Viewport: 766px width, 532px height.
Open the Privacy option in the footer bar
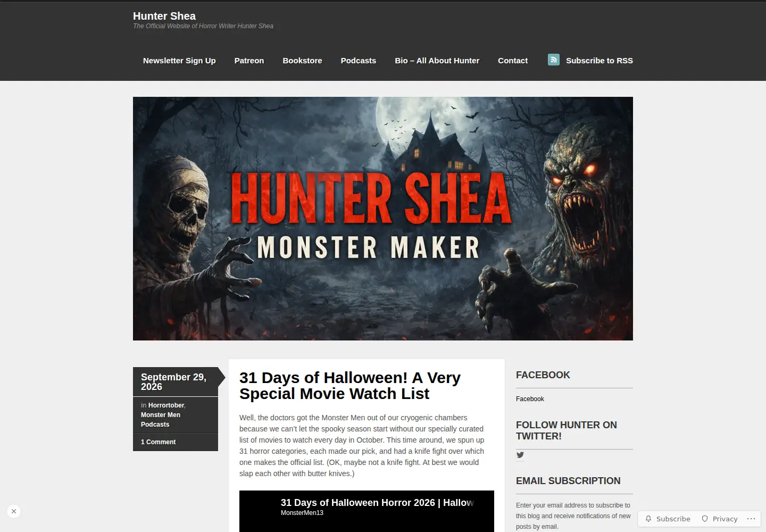720,519
